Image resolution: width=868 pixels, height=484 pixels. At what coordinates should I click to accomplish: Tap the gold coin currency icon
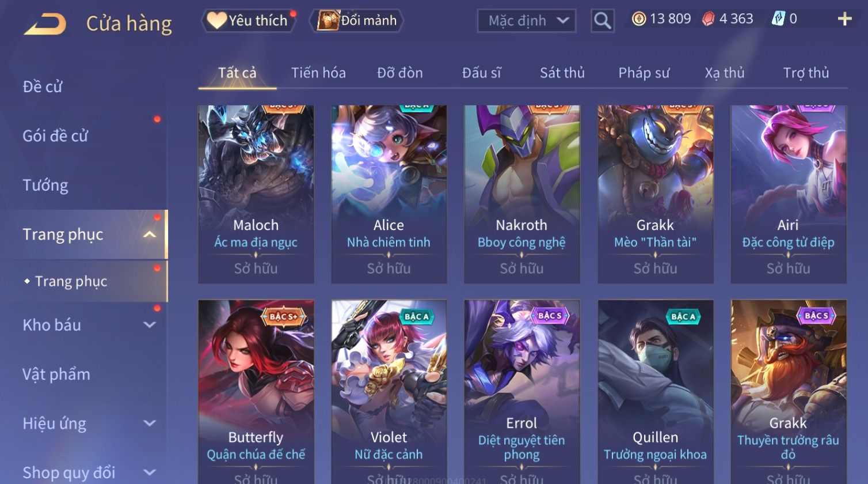(x=638, y=19)
